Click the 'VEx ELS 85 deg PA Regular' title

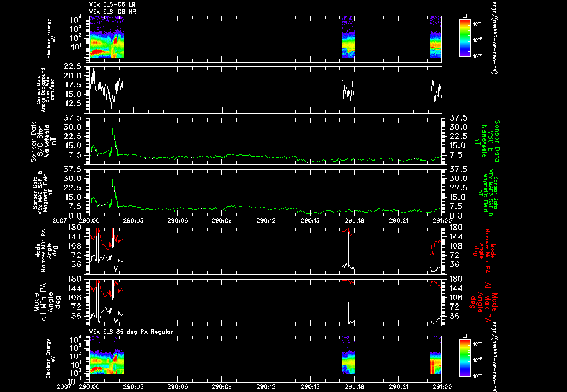click(x=131, y=332)
